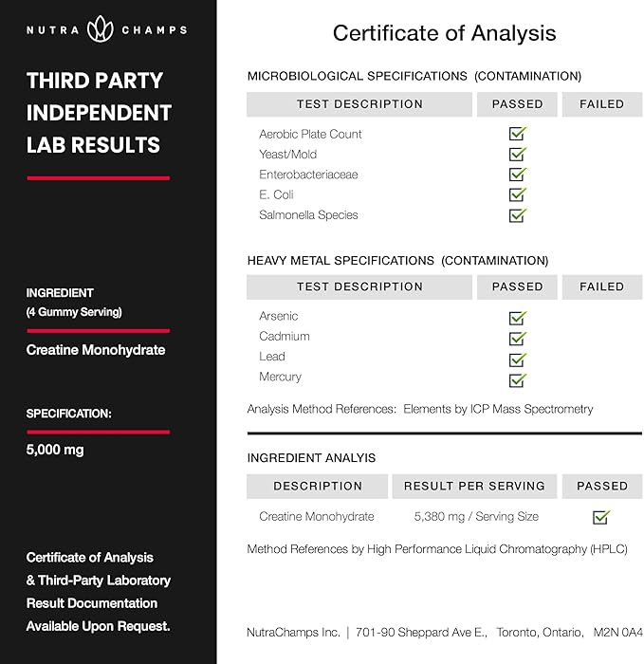
Task: Select the RESULT PER SERVING column header
Action: [x=474, y=486]
